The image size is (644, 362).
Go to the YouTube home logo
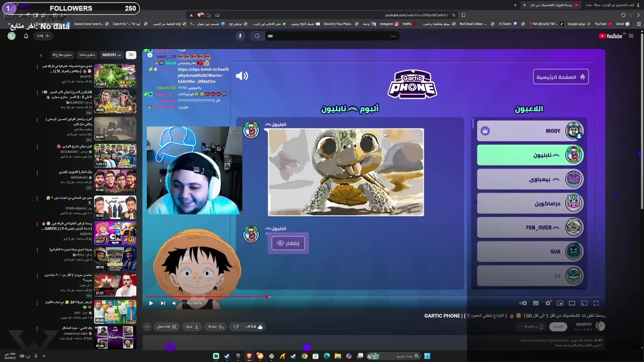pyautogui.click(x=610, y=36)
